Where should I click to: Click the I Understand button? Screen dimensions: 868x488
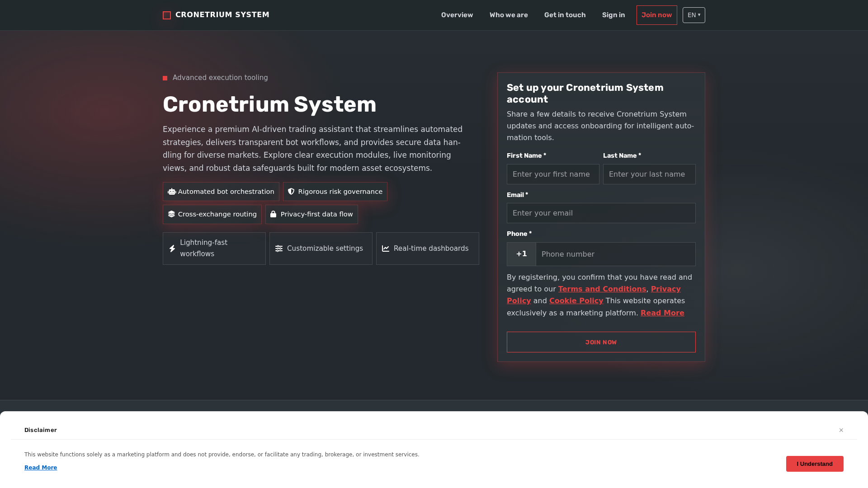pos(815,464)
